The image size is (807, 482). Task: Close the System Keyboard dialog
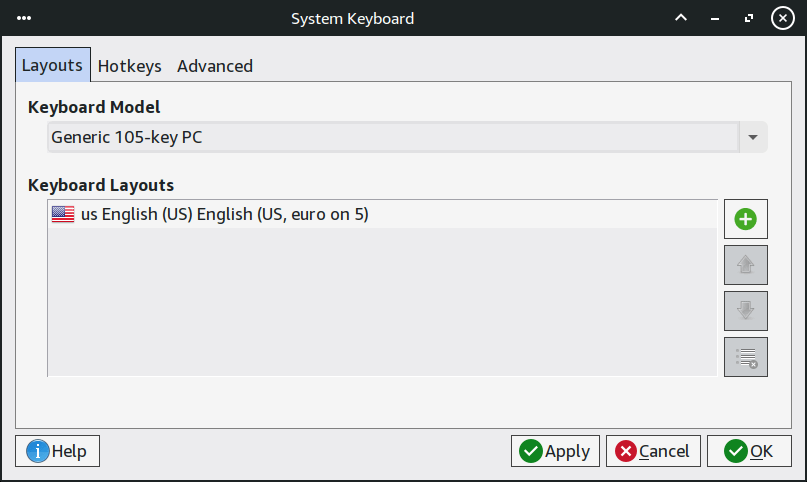[781, 18]
